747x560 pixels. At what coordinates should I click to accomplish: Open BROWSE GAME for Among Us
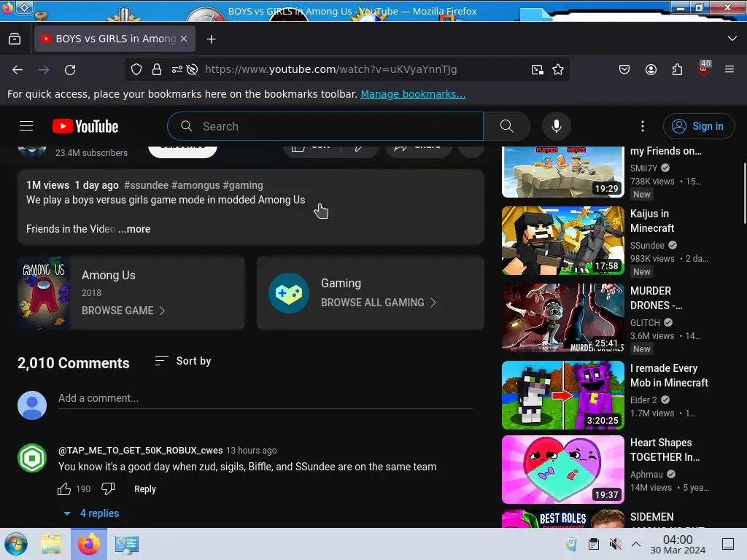[123, 311]
